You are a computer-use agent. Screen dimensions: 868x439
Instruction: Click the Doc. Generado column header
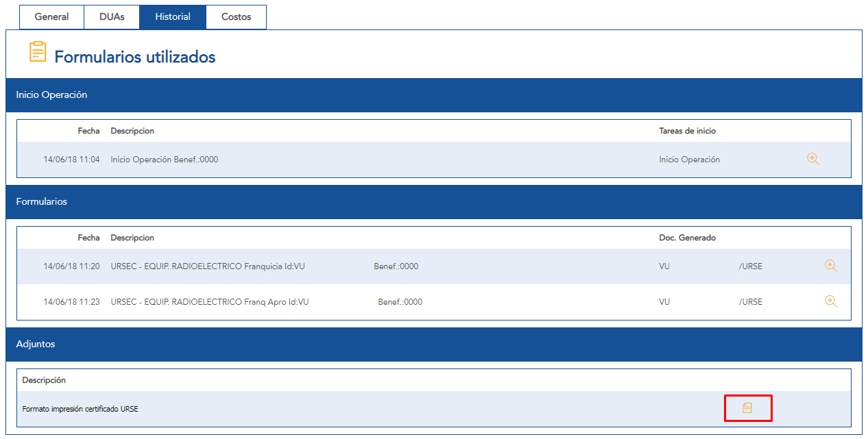(x=687, y=238)
